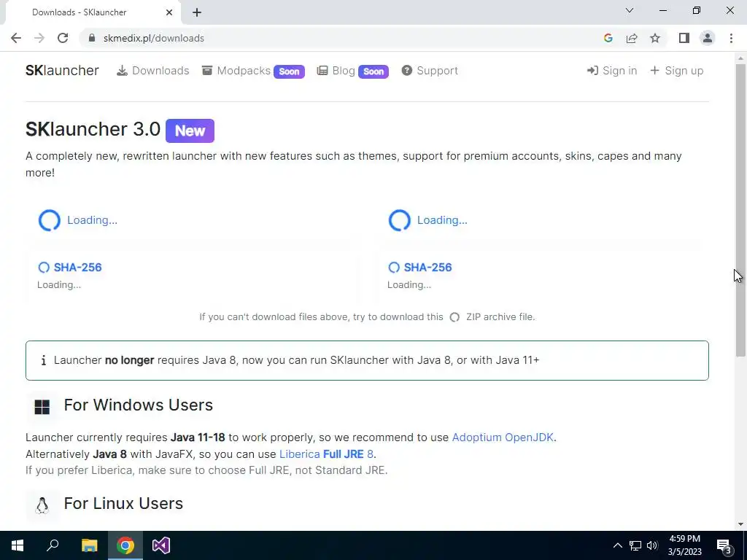
Task: Open the Windows Start menu
Action: [18, 545]
